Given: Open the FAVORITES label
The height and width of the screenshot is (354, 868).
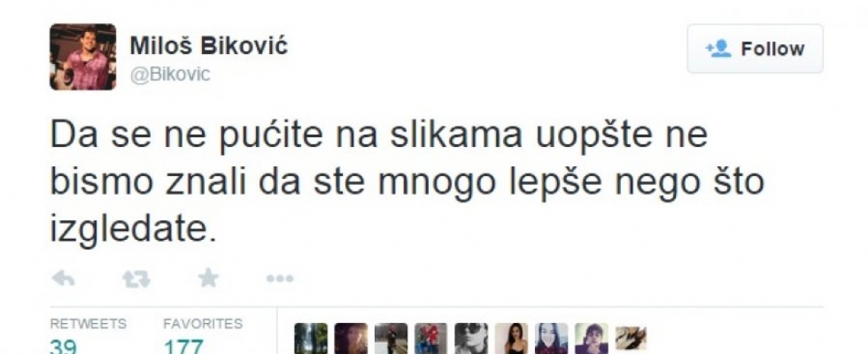Looking at the screenshot, I should [203, 324].
